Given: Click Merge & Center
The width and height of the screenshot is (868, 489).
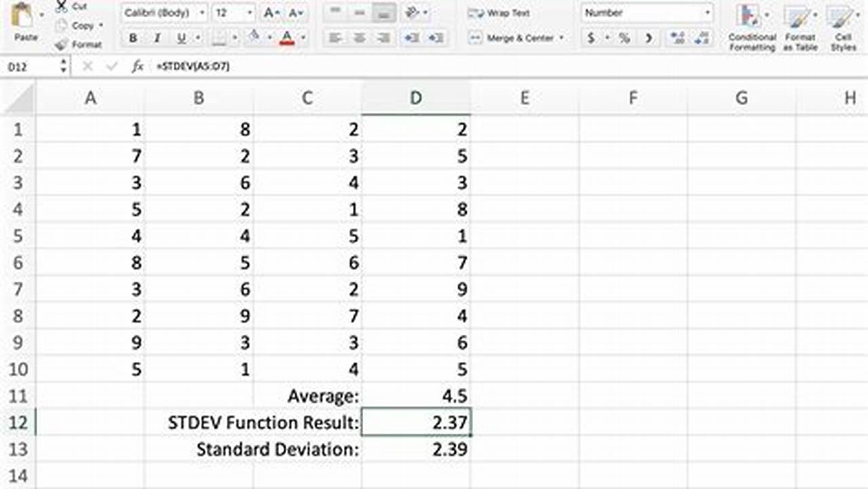Looking at the screenshot, I should [x=512, y=38].
